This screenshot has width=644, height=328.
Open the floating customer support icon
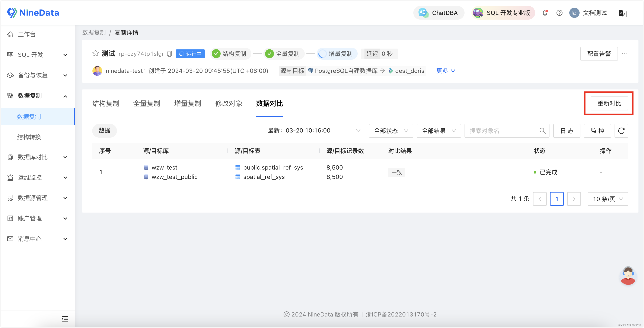tap(628, 275)
